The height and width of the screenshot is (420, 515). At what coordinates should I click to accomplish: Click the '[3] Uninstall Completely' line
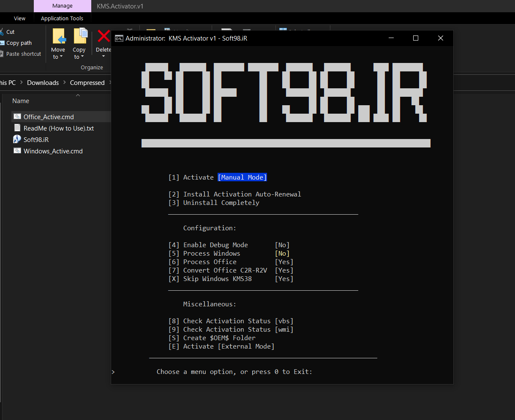(x=214, y=203)
